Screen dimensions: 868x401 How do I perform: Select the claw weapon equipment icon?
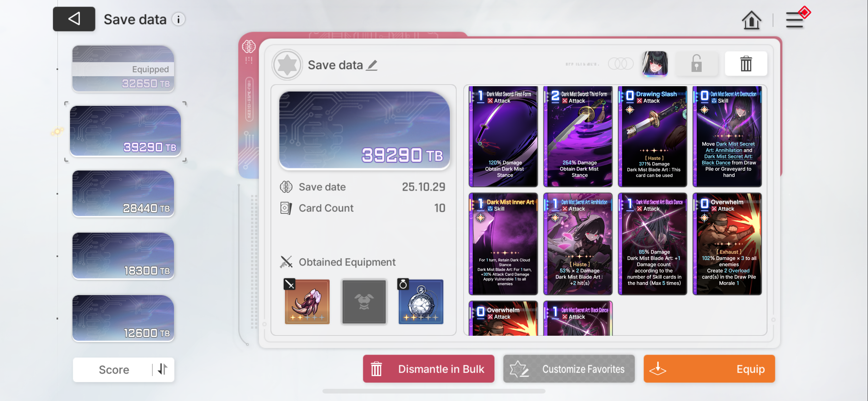coord(307,302)
